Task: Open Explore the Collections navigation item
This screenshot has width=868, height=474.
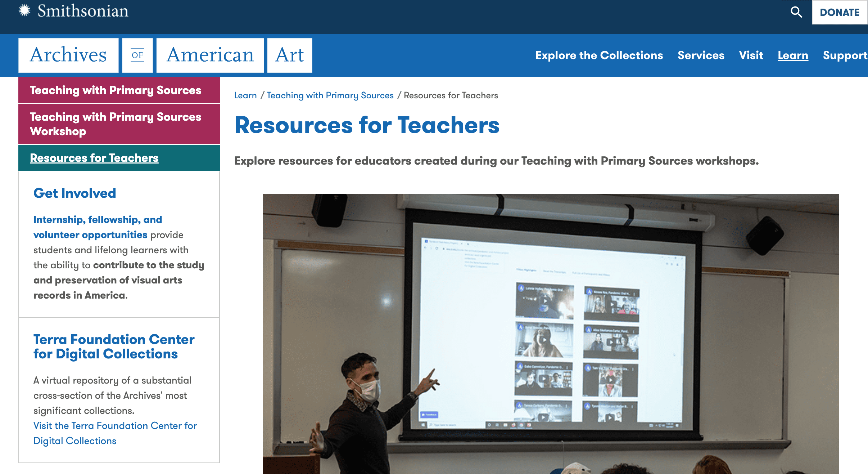Action: point(599,55)
